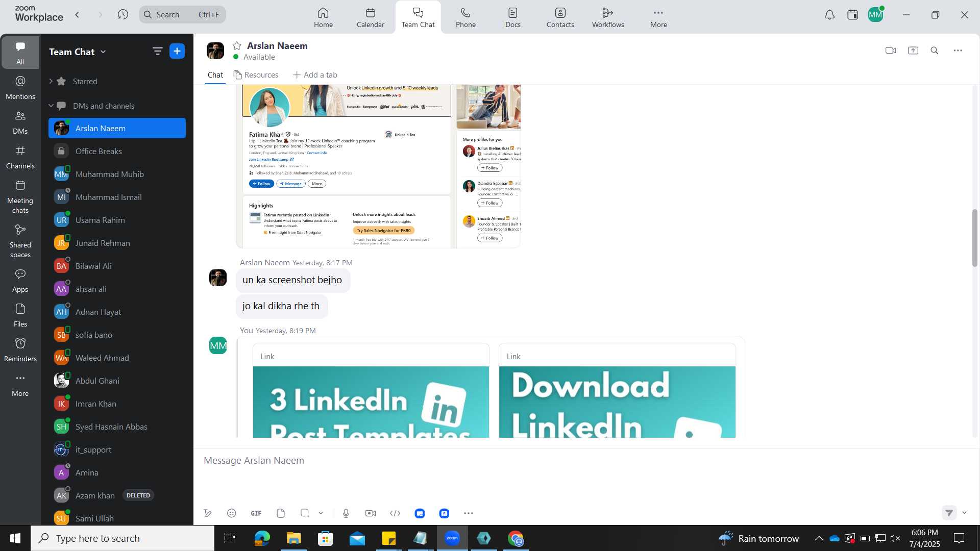
Task: Open Files in the sidebar
Action: (x=20, y=315)
